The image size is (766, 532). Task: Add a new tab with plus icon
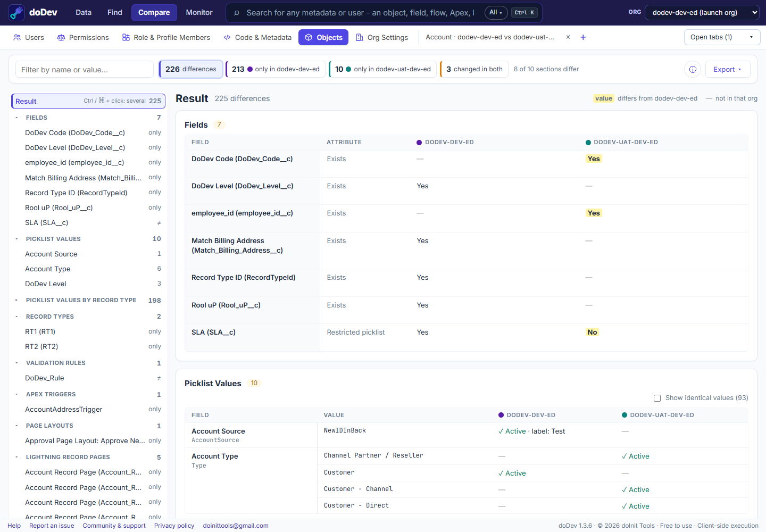[x=583, y=37]
